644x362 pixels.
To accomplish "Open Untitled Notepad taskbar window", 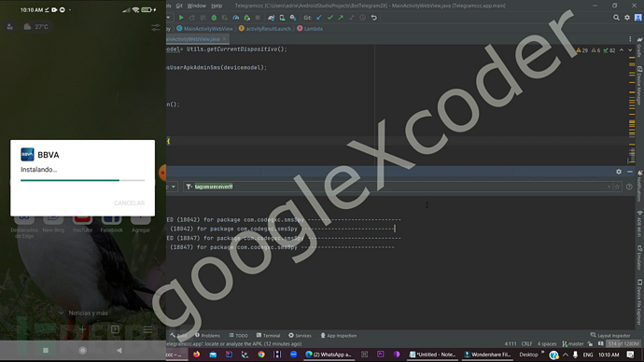I will pyautogui.click(x=432, y=355).
